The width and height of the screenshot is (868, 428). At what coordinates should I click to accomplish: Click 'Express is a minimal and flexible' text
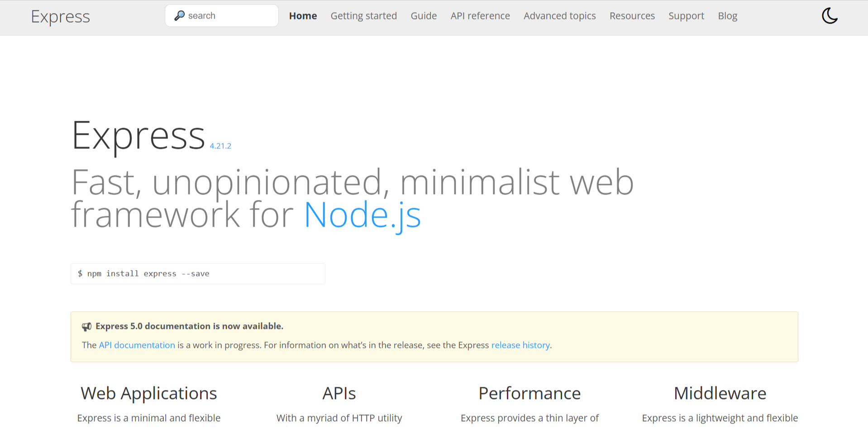149,418
